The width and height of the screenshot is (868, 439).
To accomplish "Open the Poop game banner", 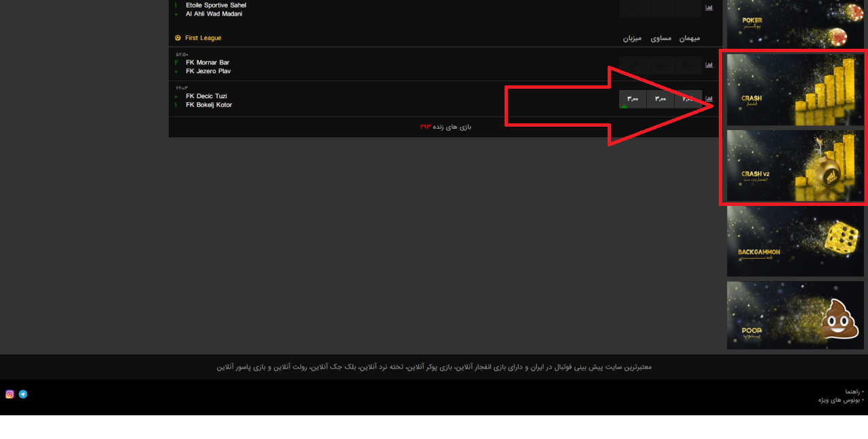I will [x=795, y=316].
